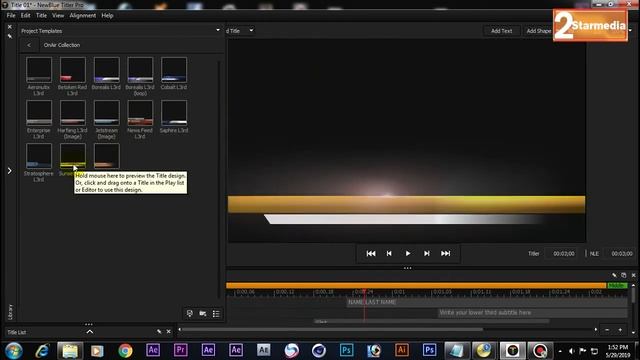Viewport: 640px width, 360px height.
Task: Click the red playhead marker on ruler
Action: (x=364, y=291)
